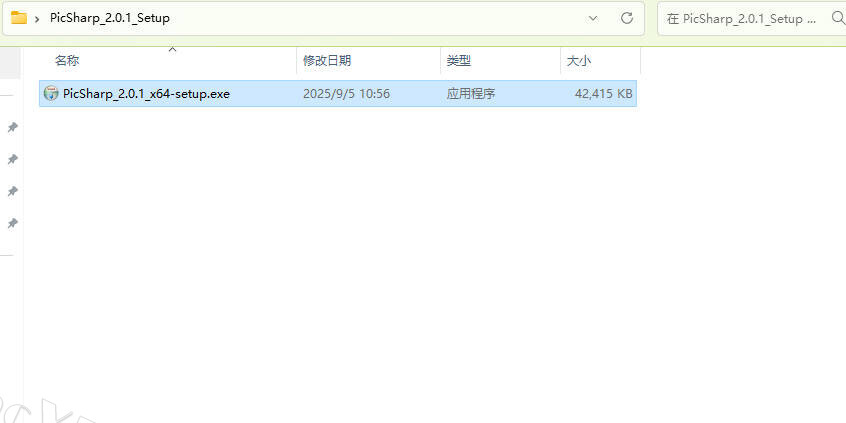Sort files by 修改日期 column

coord(327,61)
